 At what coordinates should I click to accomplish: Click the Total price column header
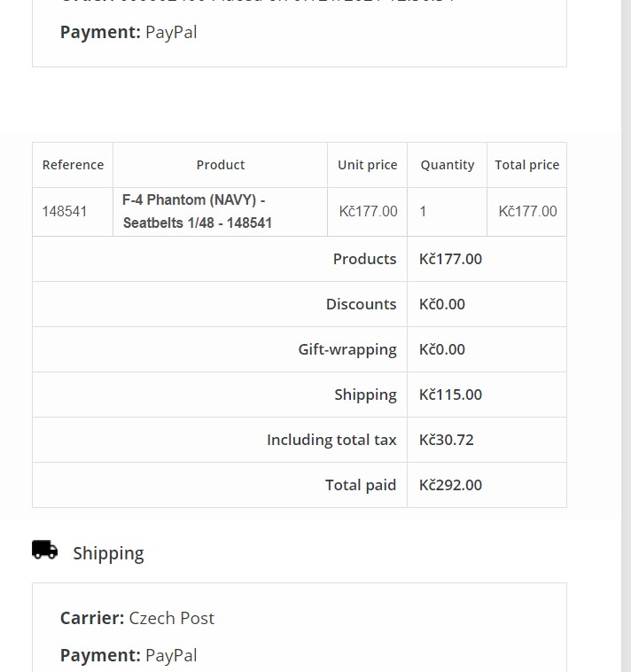point(527,165)
